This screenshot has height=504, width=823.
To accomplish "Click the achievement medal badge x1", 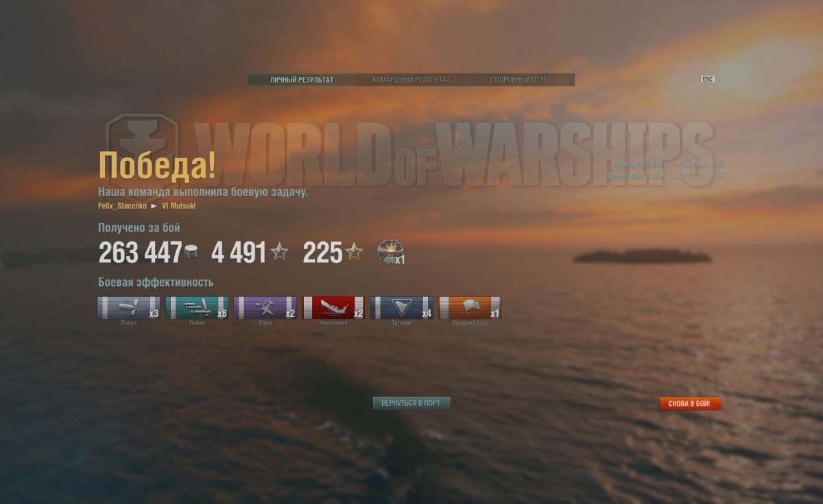I will point(391,252).
